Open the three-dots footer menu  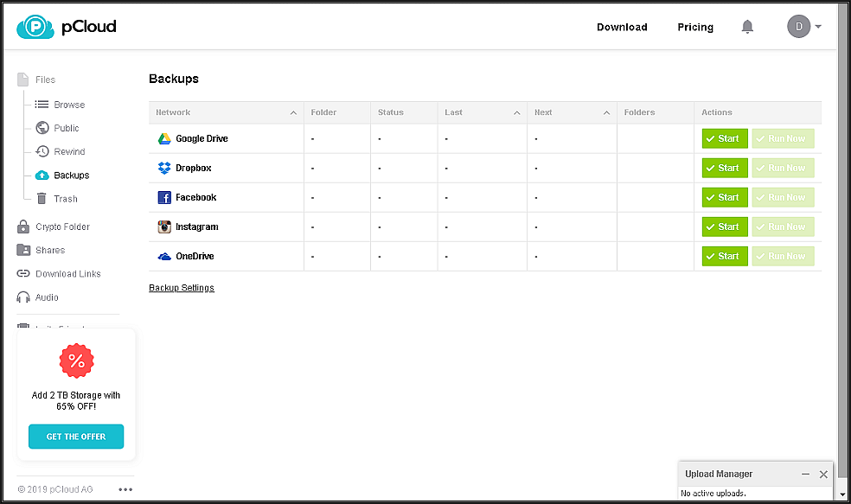coord(125,489)
